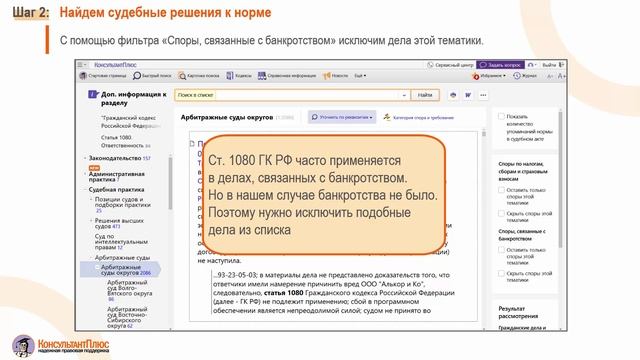Click the КонсультантПлюс title text
The height and width of the screenshot is (360, 640).
pyautogui.click(x=116, y=65)
